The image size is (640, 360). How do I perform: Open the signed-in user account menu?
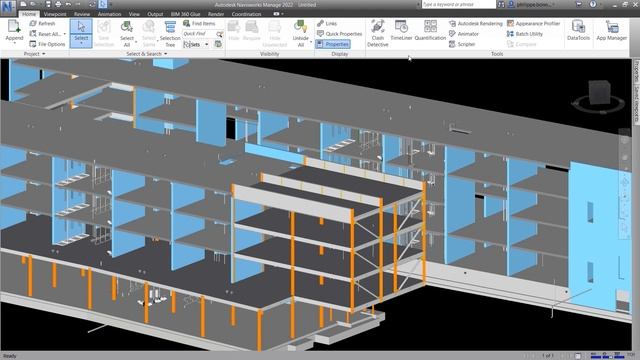(531, 4)
